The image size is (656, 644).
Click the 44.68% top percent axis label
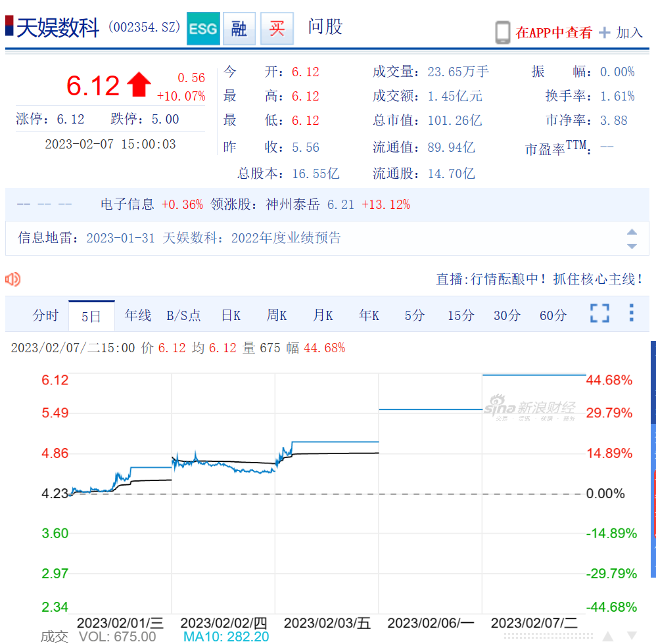pos(609,380)
